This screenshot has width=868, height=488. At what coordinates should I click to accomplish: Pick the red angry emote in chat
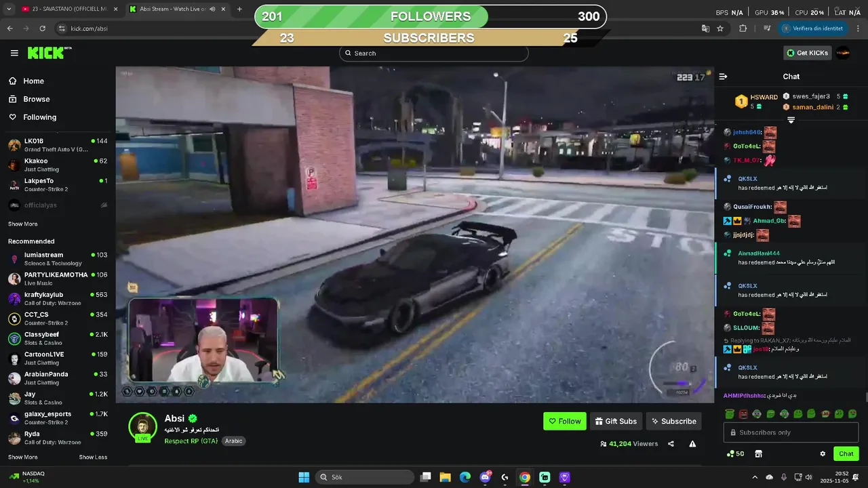tap(743, 413)
